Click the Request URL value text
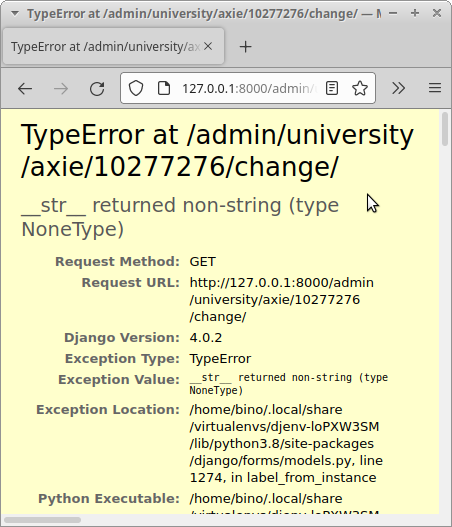This screenshot has height=527, width=452. pos(282,299)
